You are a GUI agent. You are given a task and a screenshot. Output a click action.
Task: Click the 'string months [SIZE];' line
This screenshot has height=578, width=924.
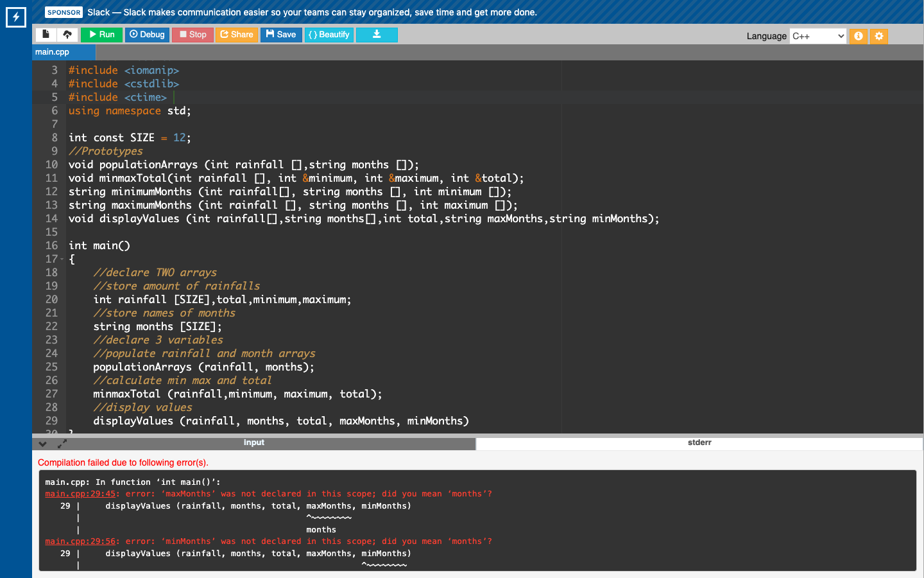click(157, 326)
